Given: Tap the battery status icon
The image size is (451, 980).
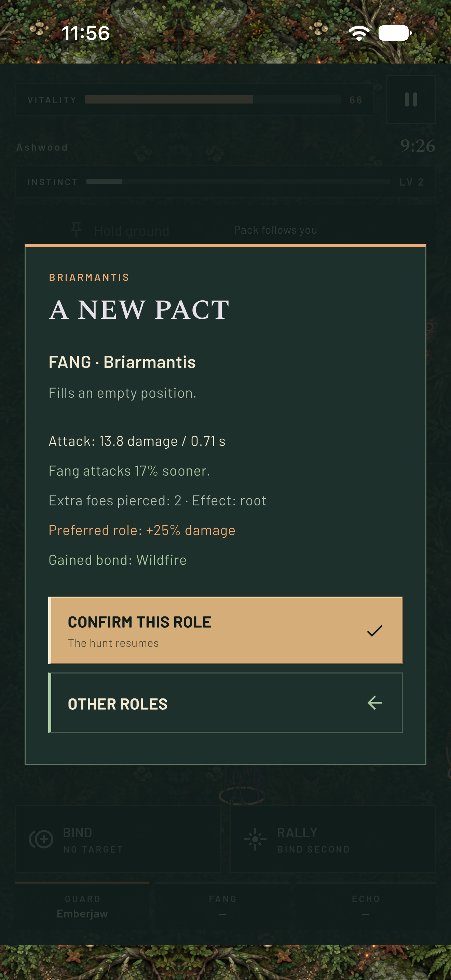Looking at the screenshot, I should pyautogui.click(x=395, y=33).
